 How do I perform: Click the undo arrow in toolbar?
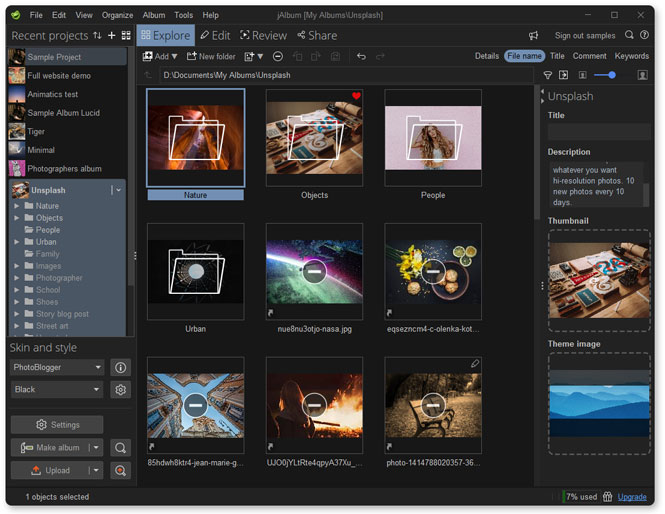pos(361,57)
